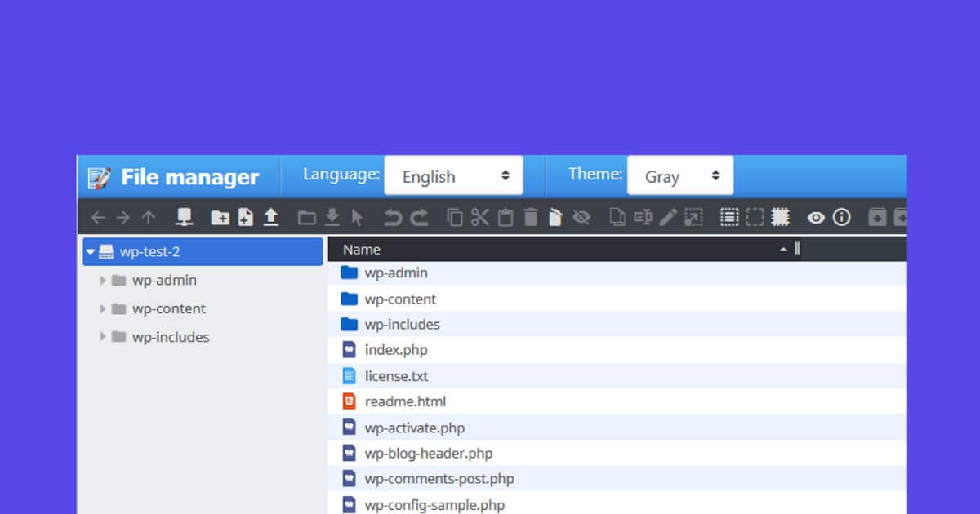Open the Language dropdown
The height and width of the screenshot is (514, 980).
(454, 175)
